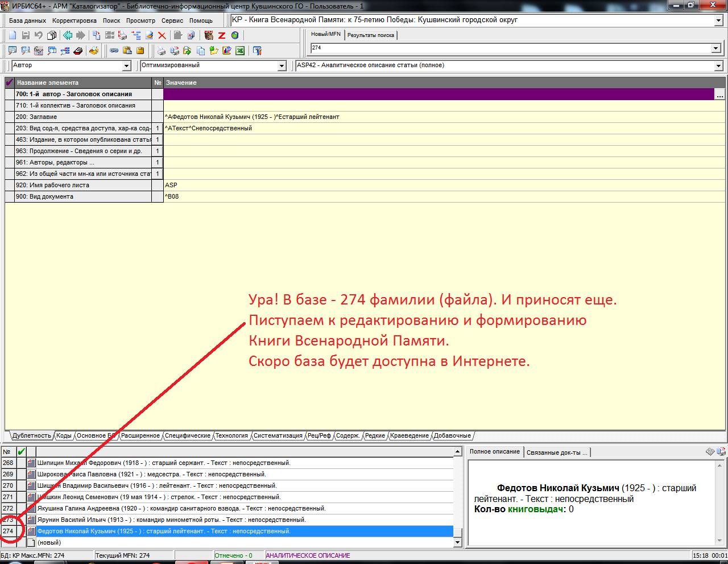Click the undo arrow icon in the toolbar
The width and height of the screenshot is (728, 564).
pyautogui.click(x=39, y=35)
